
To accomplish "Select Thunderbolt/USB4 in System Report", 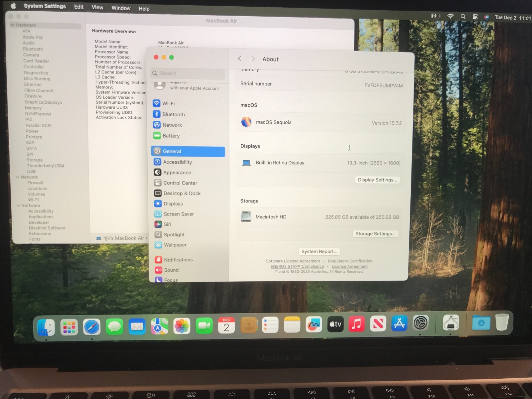I will (x=46, y=166).
